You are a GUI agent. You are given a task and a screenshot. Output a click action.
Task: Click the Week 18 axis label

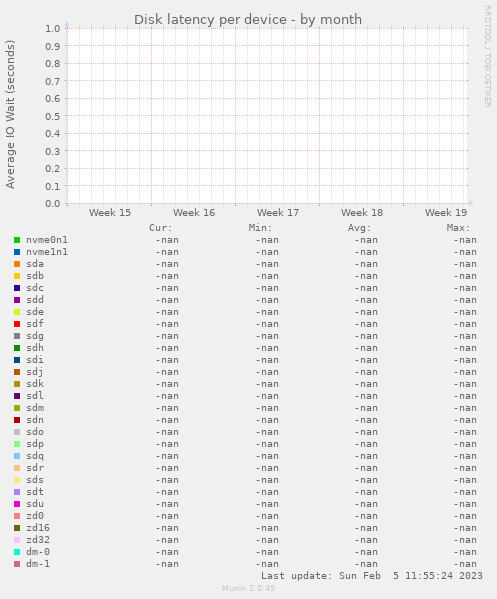(x=362, y=213)
